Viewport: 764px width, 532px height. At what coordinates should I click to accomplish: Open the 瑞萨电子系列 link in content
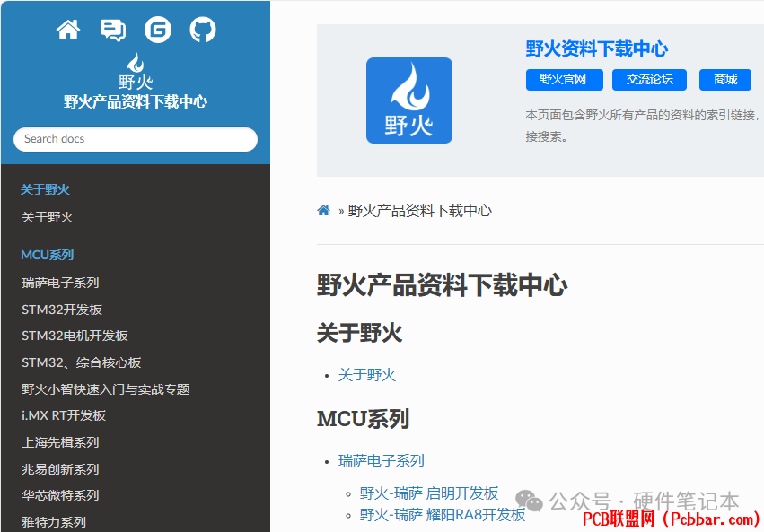coord(381,460)
